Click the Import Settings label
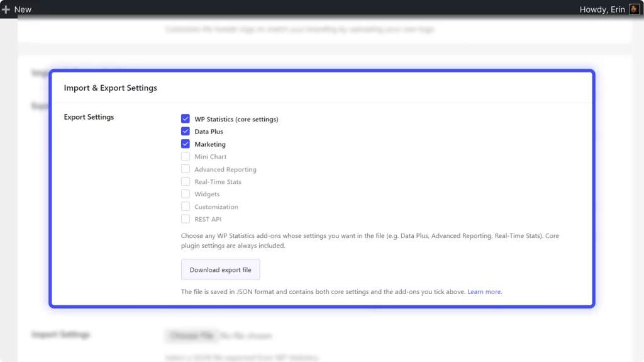This screenshot has height=362, width=644. coord(60,335)
